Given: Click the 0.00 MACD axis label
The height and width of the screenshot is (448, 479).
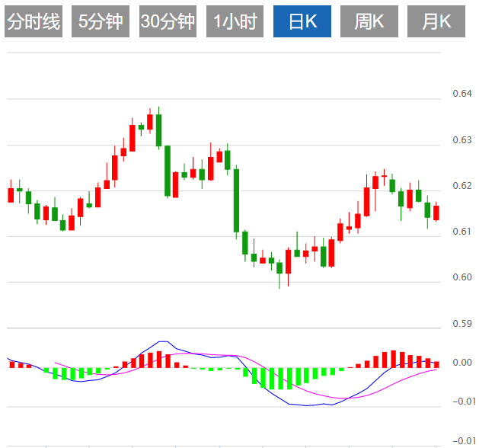Looking at the screenshot, I should [462, 363].
